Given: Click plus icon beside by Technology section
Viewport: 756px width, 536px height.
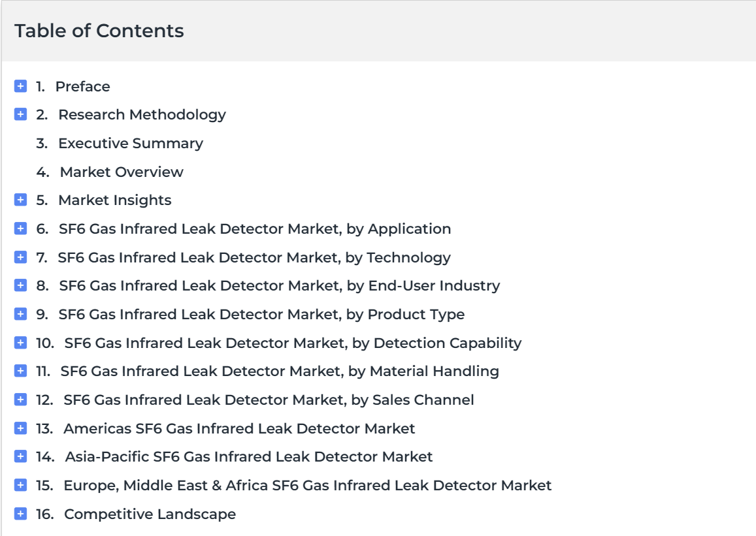Looking at the screenshot, I should (20, 257).
